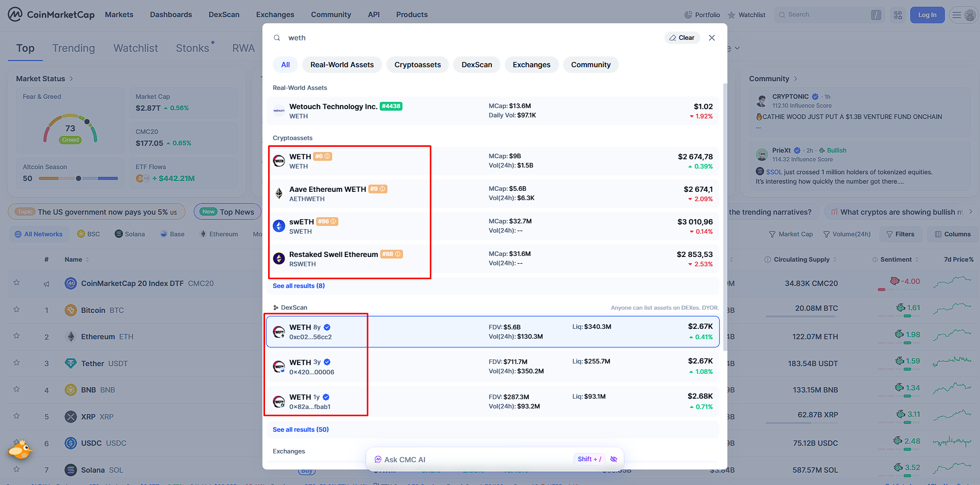
Task: Click the orange bird mascot icon
Action: (x=20, y=450)
